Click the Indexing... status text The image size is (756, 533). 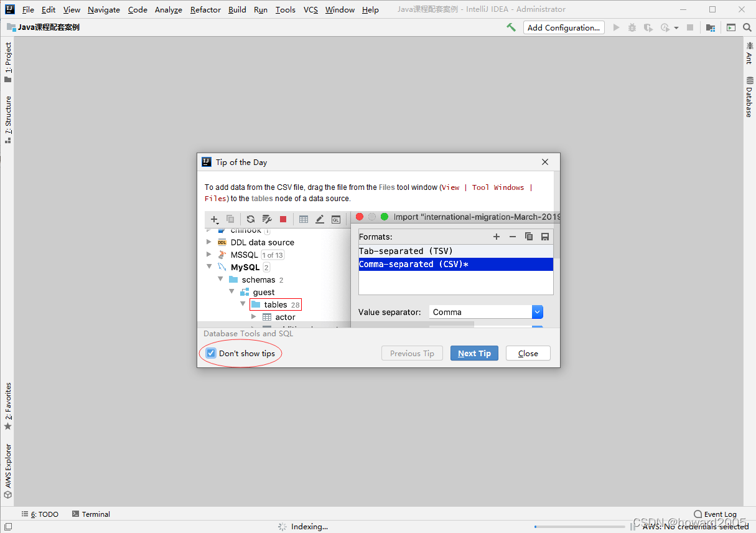[x=309, y=527]
